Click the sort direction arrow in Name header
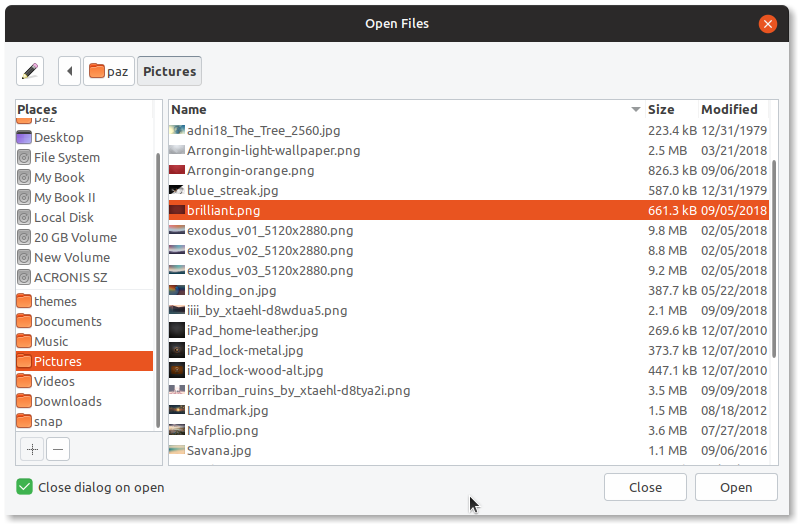 point(636,109)
